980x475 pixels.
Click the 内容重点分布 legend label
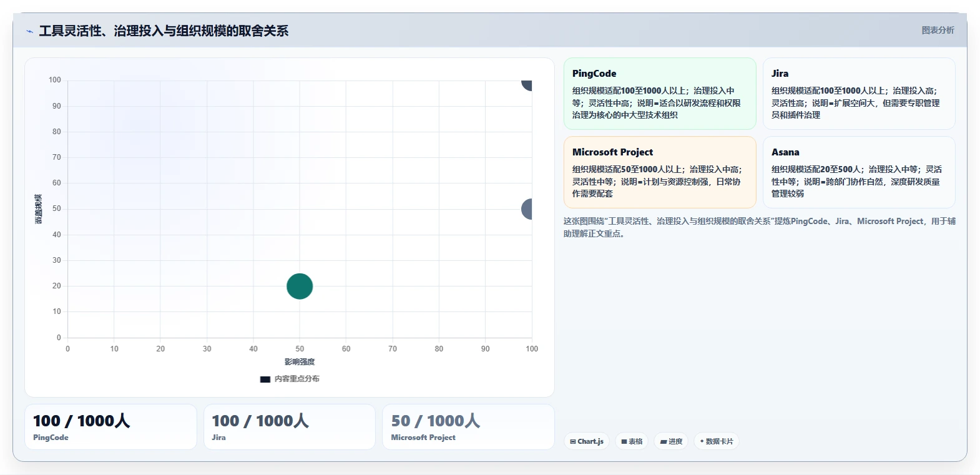296,379
